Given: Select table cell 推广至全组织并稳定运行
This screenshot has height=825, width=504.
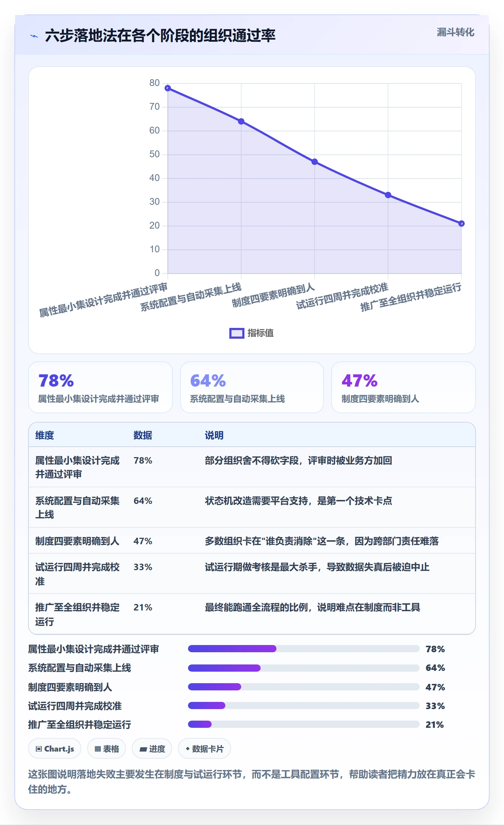Looking at the screenshot, I should [x=77, y=614].
